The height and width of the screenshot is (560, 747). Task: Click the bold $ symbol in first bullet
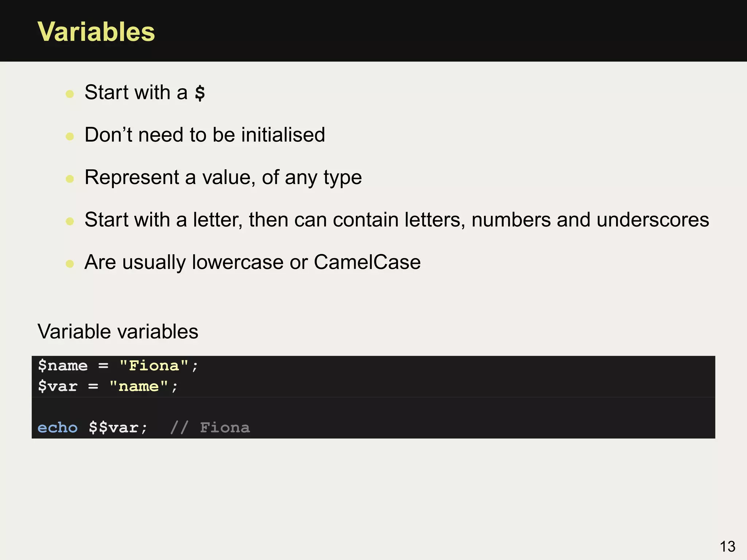[200, 93]
